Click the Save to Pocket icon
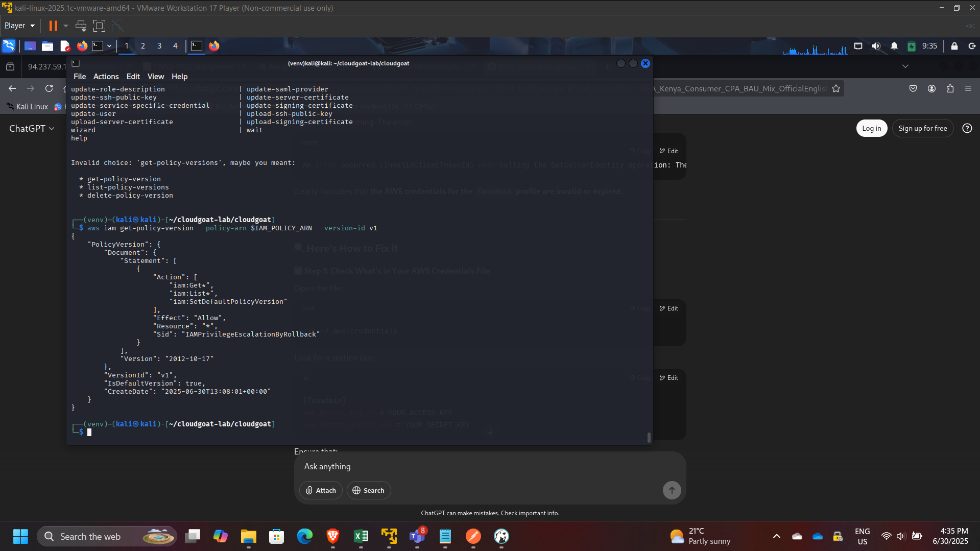This screenshot has width=980, height=551. tap(913, 88)
